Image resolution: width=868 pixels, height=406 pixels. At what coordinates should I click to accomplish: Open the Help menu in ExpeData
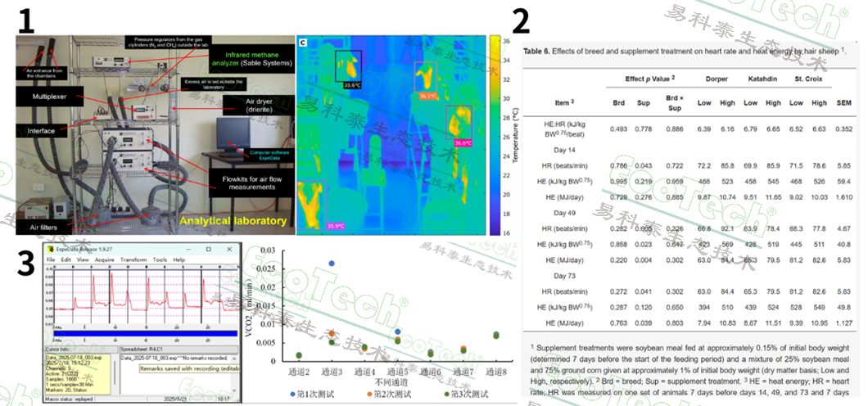179,259
